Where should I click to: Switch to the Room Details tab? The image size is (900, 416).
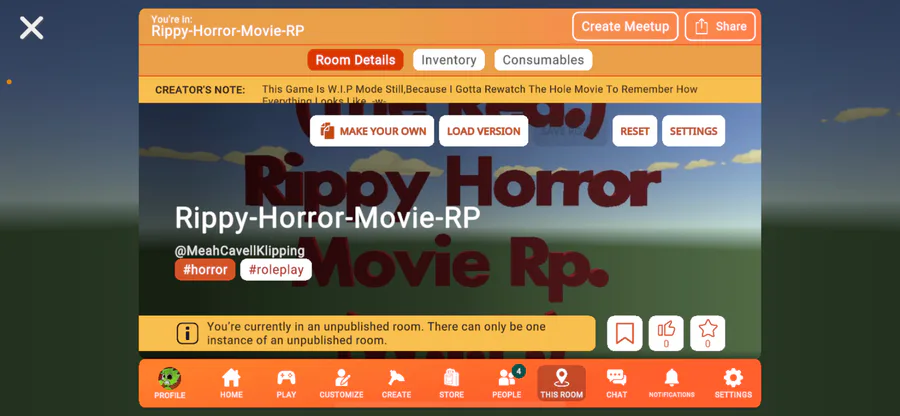[355, 60]
